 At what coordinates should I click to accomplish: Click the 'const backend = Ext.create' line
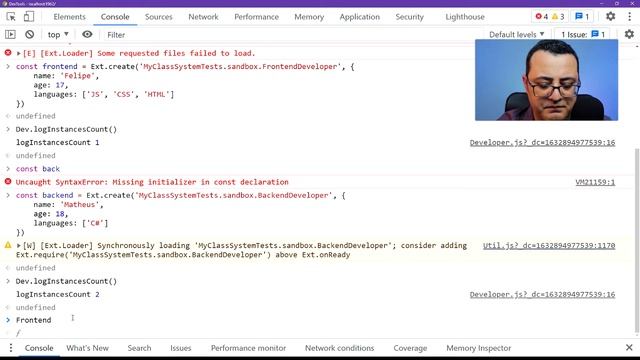(x=180, y=195)
